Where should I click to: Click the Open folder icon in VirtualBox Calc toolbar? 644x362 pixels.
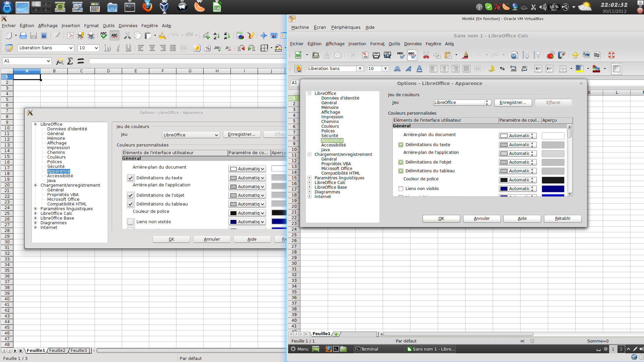[315, 55]
